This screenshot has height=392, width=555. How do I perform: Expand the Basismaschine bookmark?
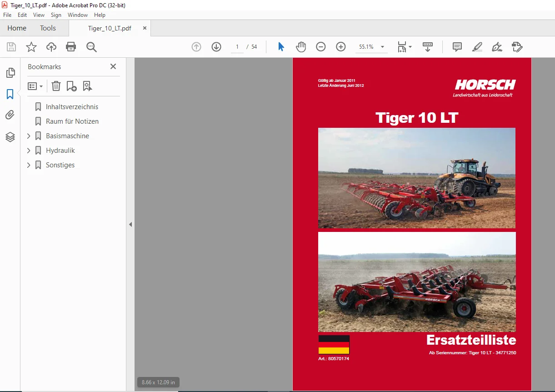[x=29, y=136]
